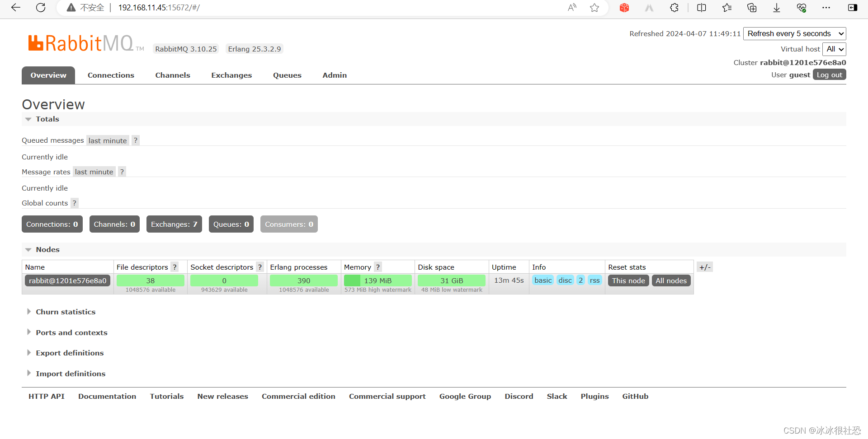Open the Virtual host selector
Screen dimensions: 868x439
coord(834,49)
